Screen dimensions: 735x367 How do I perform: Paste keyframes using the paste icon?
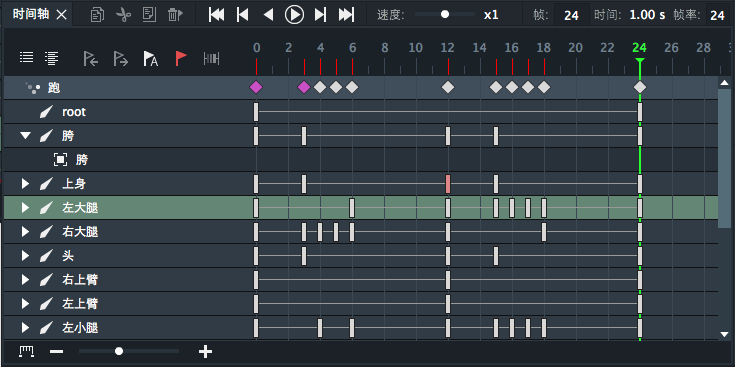[x=149, y=15]
